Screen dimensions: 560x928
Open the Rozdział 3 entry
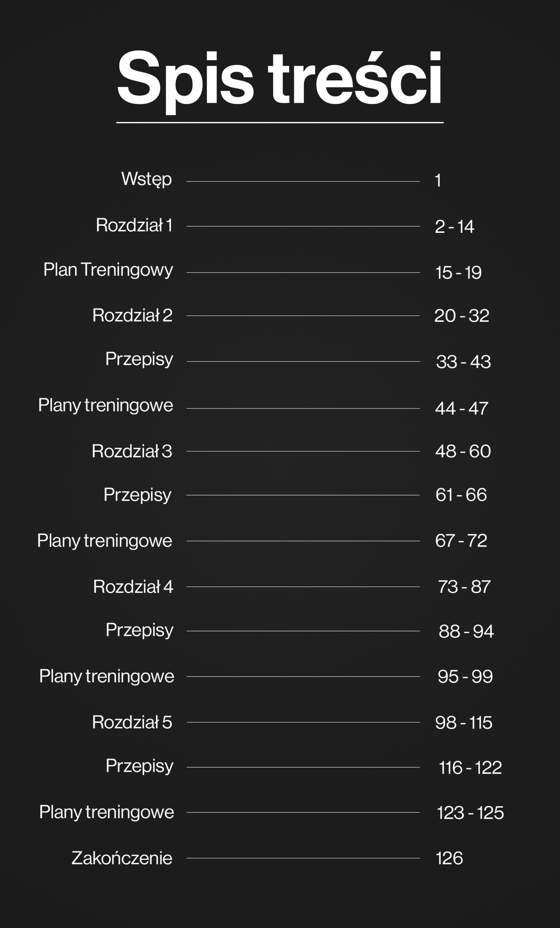pos(132,451)
